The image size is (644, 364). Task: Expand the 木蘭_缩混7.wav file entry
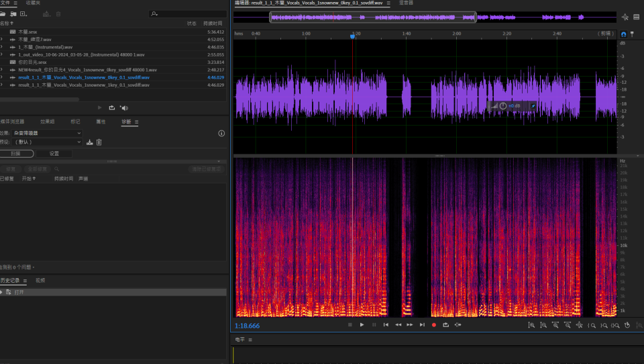[x=2, y=40]
